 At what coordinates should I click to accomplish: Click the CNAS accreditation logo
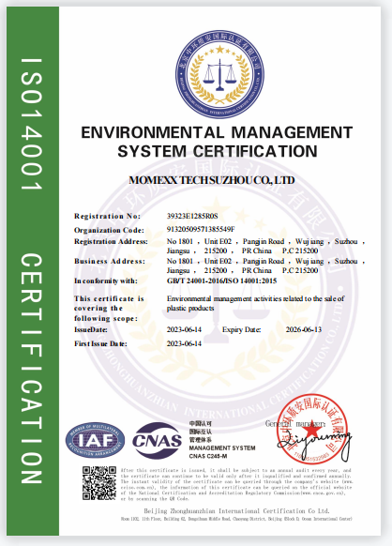click(157, 441)
